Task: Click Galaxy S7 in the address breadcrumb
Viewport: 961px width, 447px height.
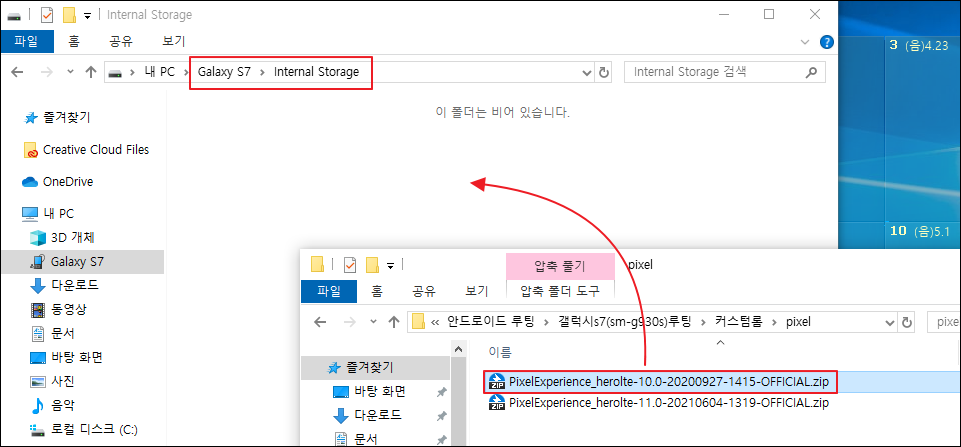Action: (x=224, y=72)
